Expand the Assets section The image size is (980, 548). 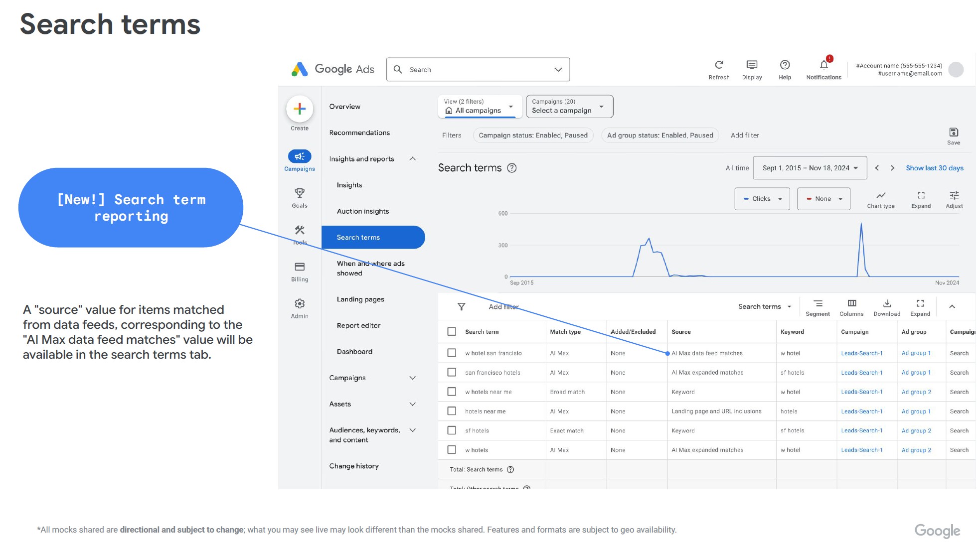[412, 404]
